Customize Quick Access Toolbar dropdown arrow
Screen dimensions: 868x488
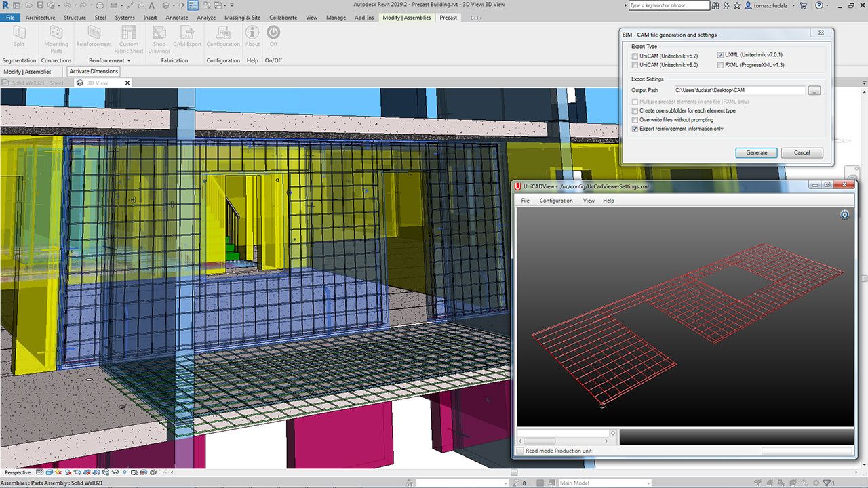[x=232, y=5]
